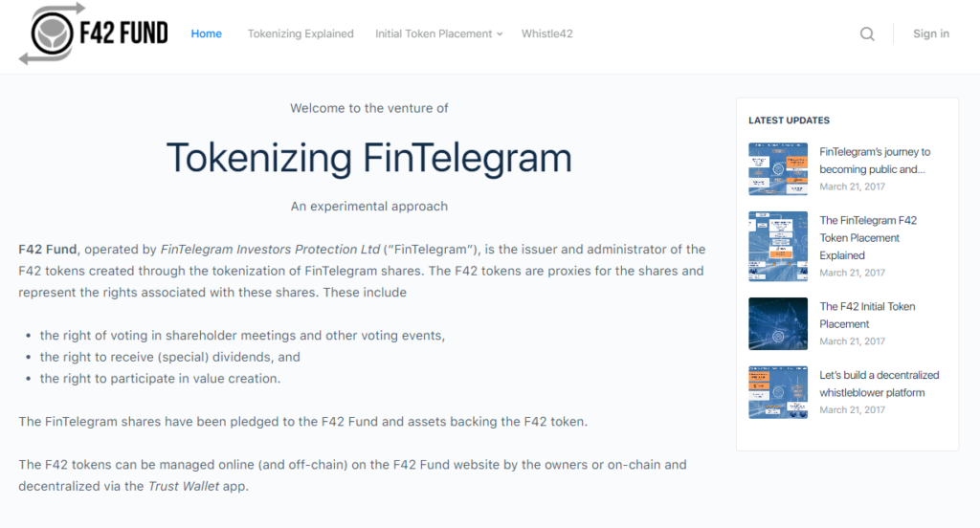980x528 pixels.
Task: Click the March 21, 2017 date under first update
Action: click(852, 187)
